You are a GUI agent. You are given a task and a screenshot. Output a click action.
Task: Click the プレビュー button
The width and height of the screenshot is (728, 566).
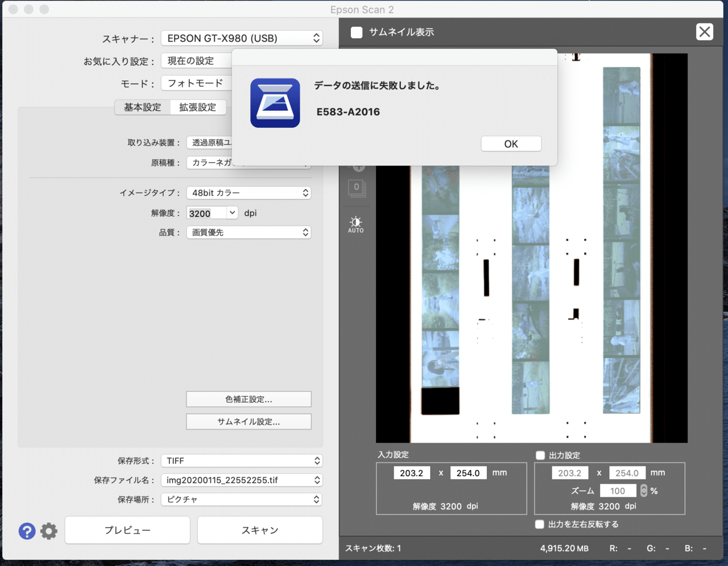(x=127, y=530)
